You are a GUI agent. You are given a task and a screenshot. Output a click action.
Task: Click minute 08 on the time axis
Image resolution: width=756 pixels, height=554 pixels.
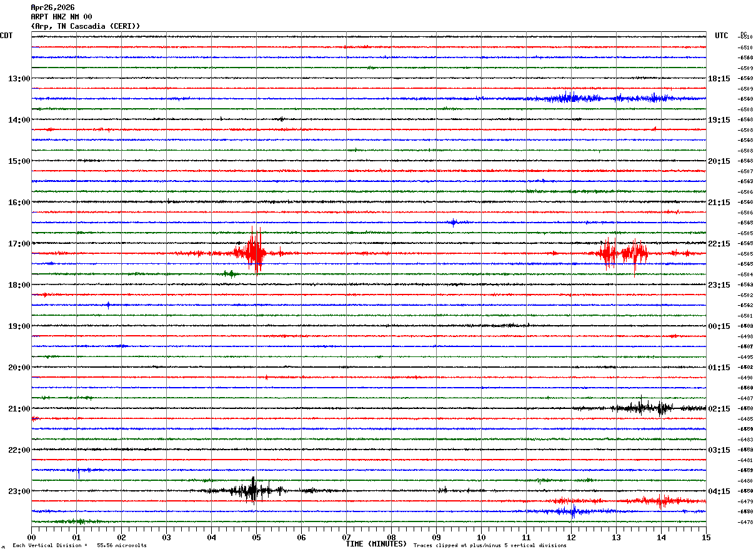coord(392,538)
